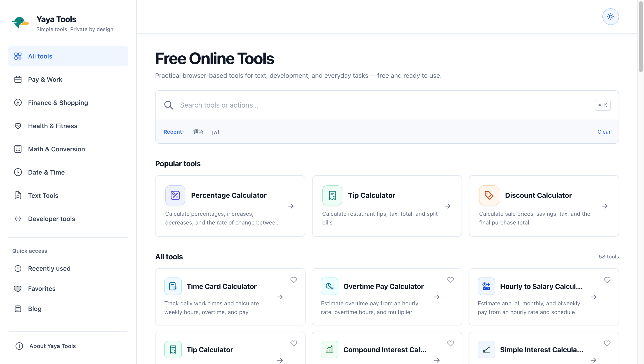Click the arrow on popular Tip Calculator card
Viewport: 644px width, 364px height.
tap(448, 206)
